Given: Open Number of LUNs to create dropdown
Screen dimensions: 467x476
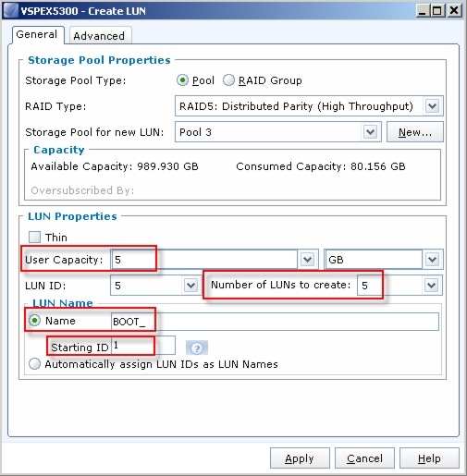Looking at the screenshot, I should (431, 286).
